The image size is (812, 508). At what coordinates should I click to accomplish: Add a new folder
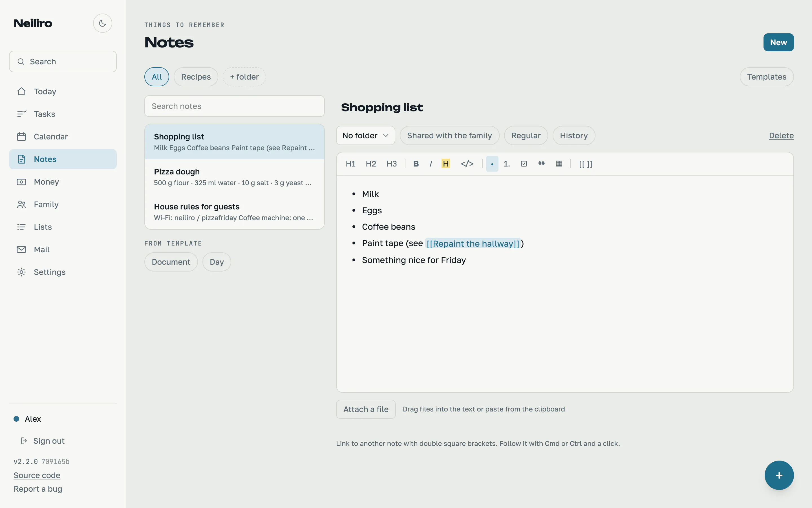[244, 76]
